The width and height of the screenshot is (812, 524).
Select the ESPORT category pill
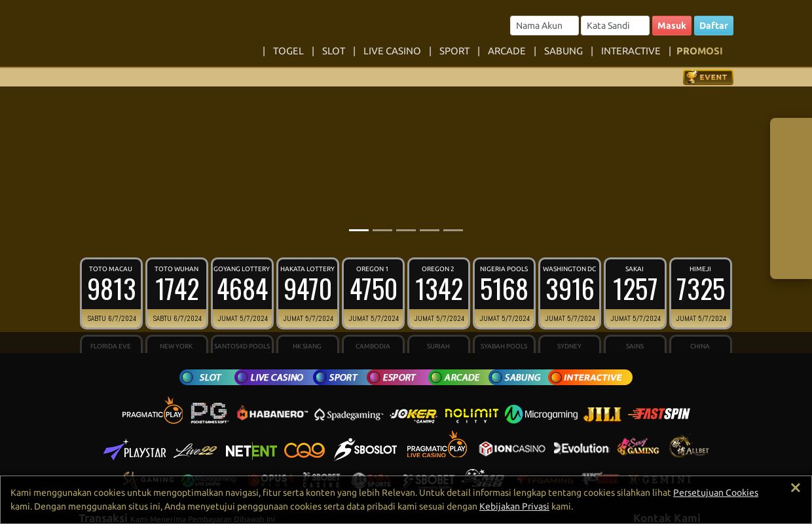[397, 377]
